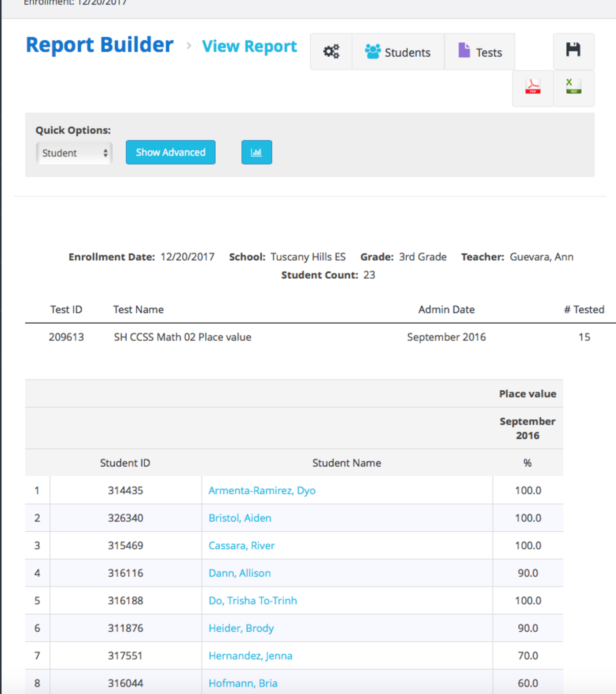Image resolution: width=616 pixels, height=694 pixels.
Task: Click the Show Advanced button
Action: coord(170,152)
